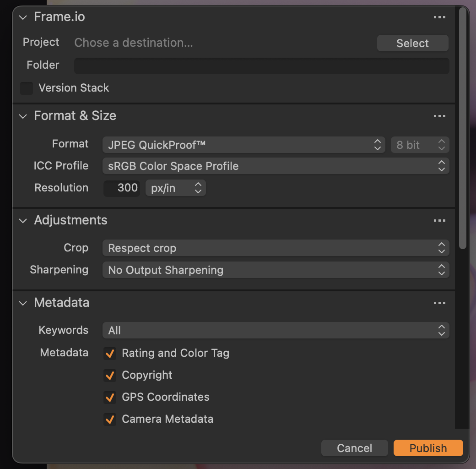The width and height of the screenshot is (476, 469).
Task: Change the px/in resolution unit dropdown
Action: 176,188
